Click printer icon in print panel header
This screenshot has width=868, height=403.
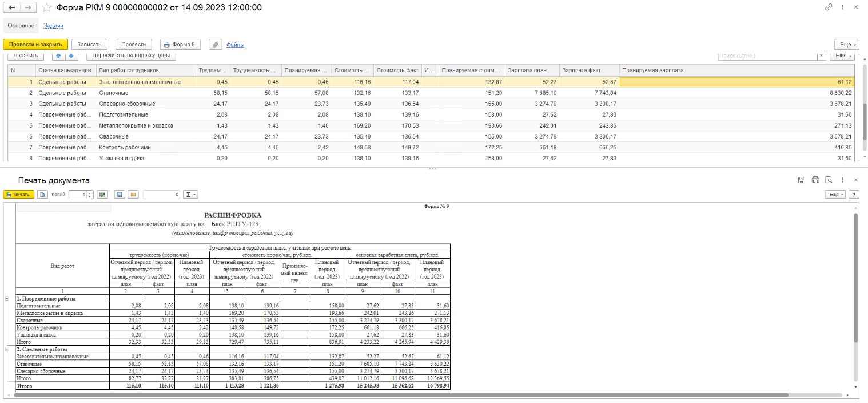coord(815,180)
